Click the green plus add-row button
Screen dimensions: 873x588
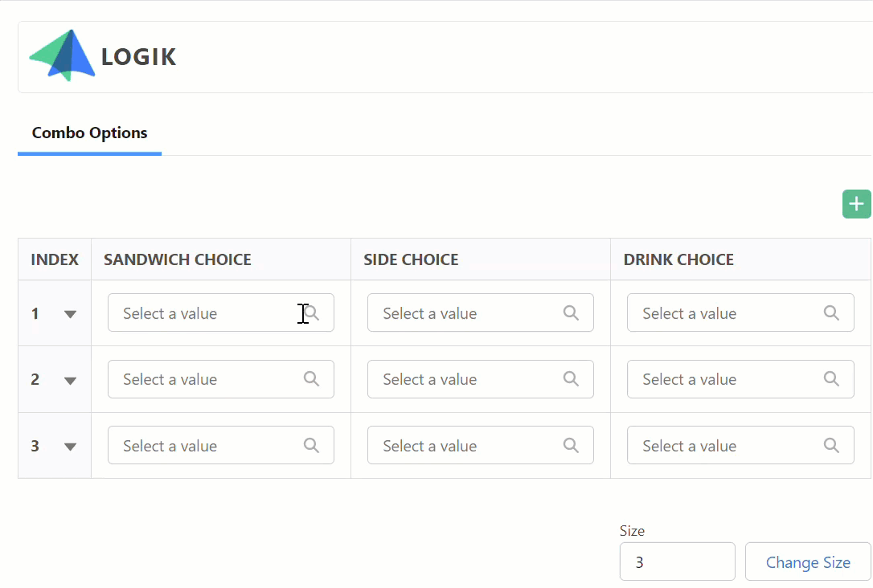(856, 204)
